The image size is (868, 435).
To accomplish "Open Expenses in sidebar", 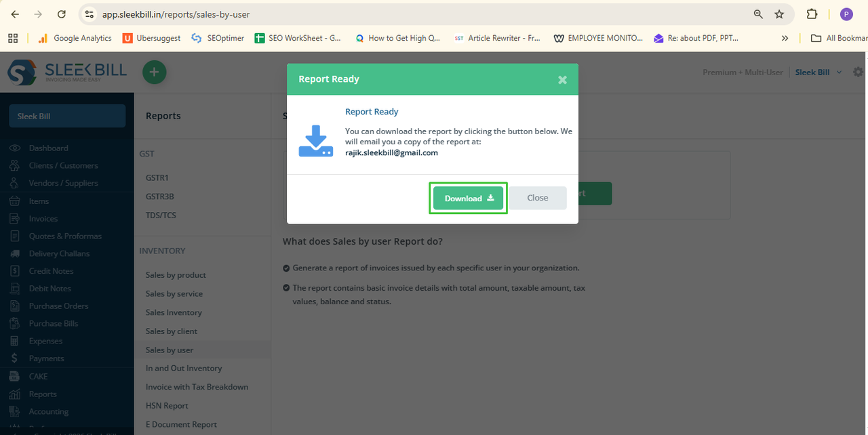I will click(x=45, y=341).
